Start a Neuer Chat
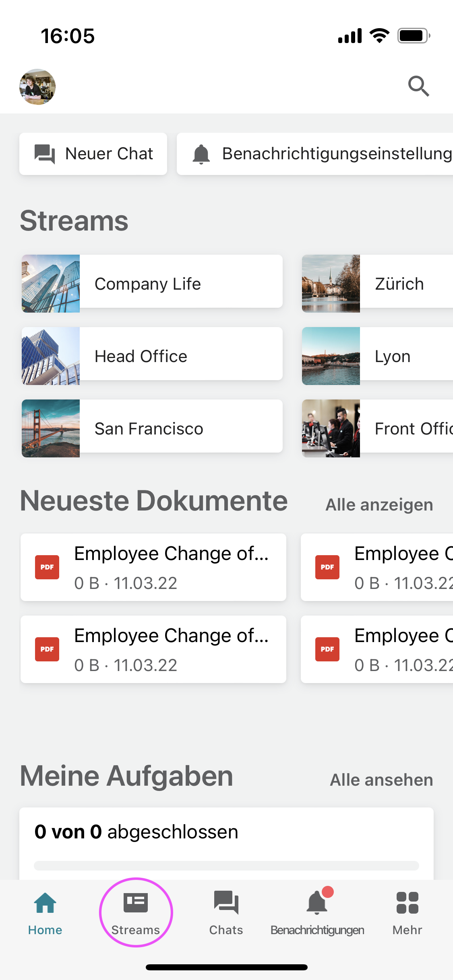The height and width of the screenshot is (980, 453). pos(93,154)
